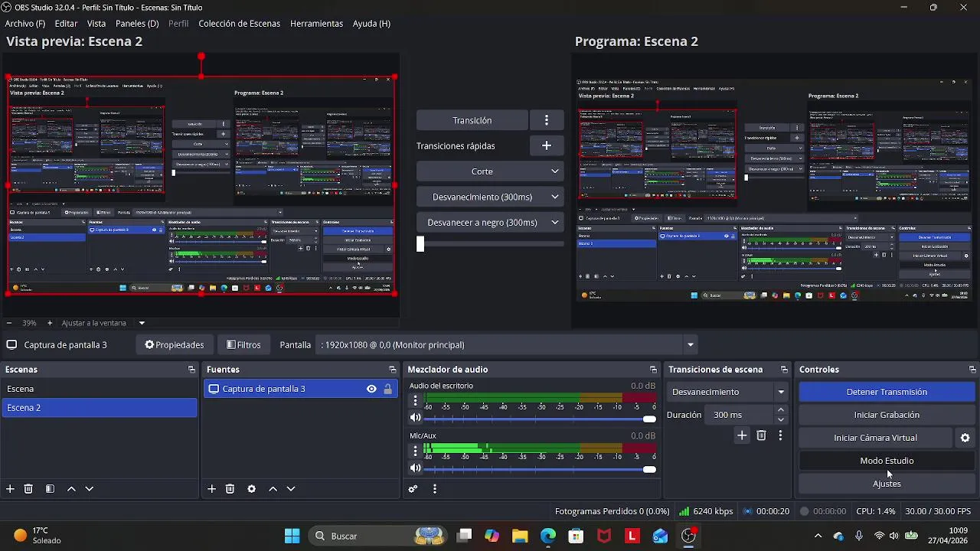Toggle Modo Estudio
Image resolution: width=980 pixels, height=551 pixels.
tap(887, 461)
